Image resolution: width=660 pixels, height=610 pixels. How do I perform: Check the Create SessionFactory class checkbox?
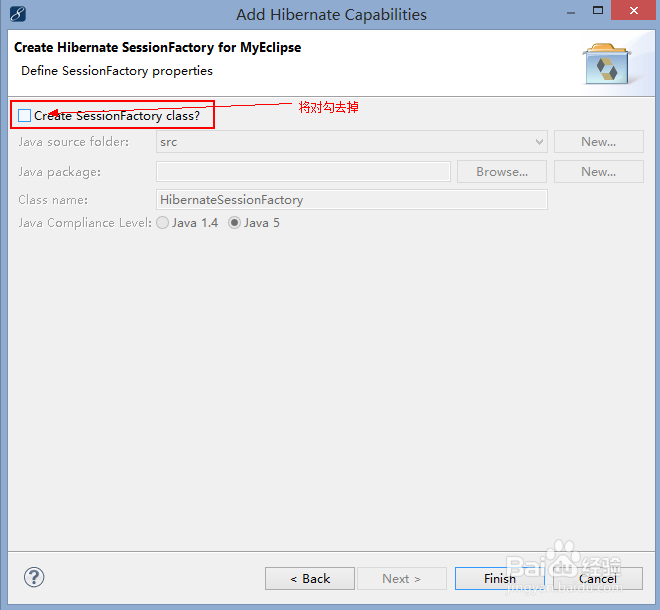pyautogui.click(x=24, y=115)
